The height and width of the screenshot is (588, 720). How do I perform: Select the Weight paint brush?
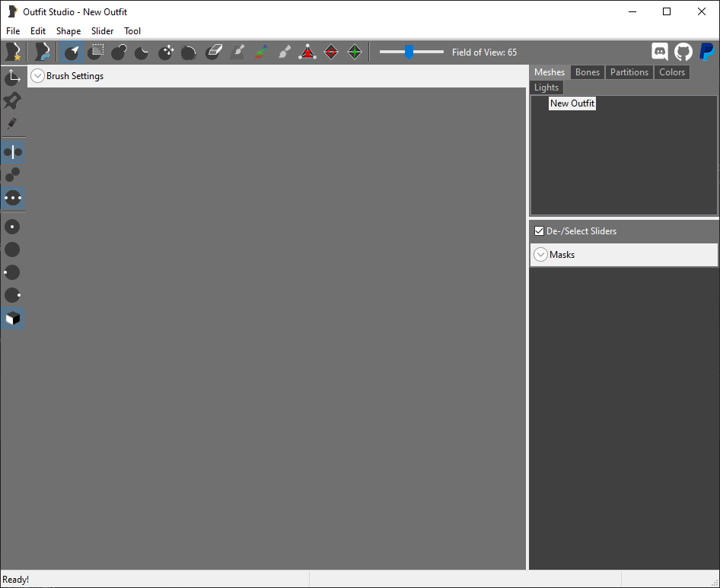point(237,52)
